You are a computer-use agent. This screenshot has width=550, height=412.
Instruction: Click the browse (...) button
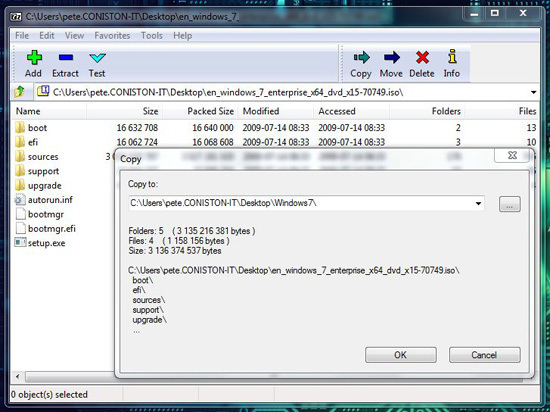tap(510, 204)
